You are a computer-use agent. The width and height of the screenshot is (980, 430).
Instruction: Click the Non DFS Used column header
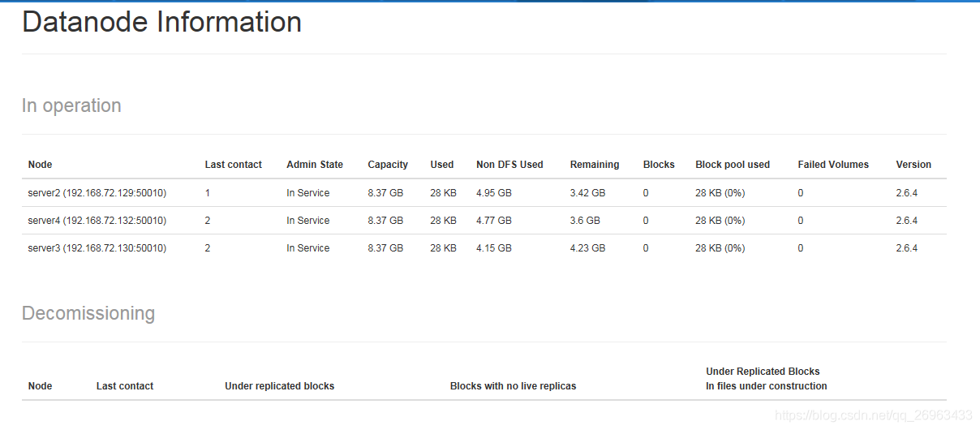coord(509,165)
